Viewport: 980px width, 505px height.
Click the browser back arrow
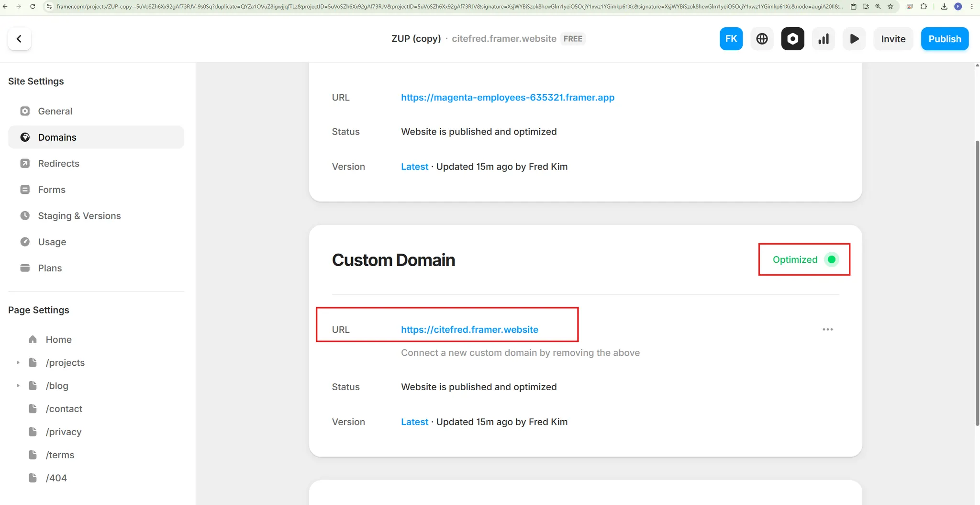5,7
